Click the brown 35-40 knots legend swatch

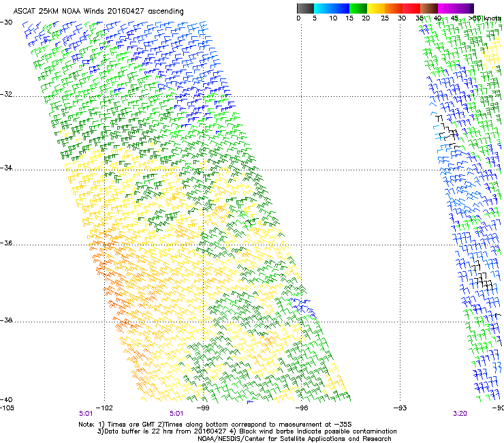pos(429,8)
